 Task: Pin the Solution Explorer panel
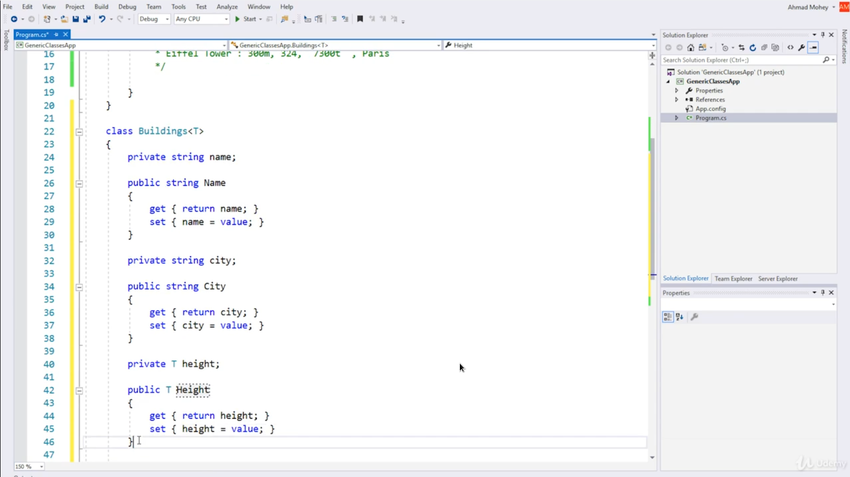[x=823, y=35]
